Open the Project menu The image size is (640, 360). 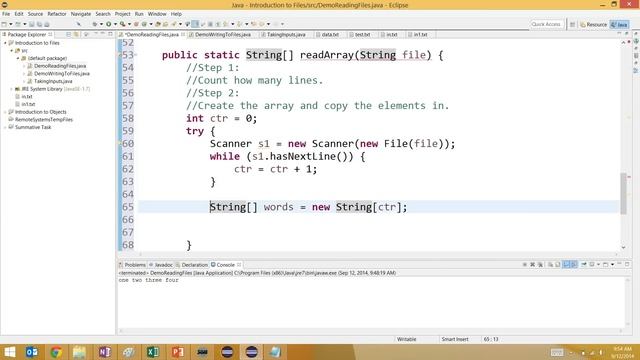click(122, 14)
